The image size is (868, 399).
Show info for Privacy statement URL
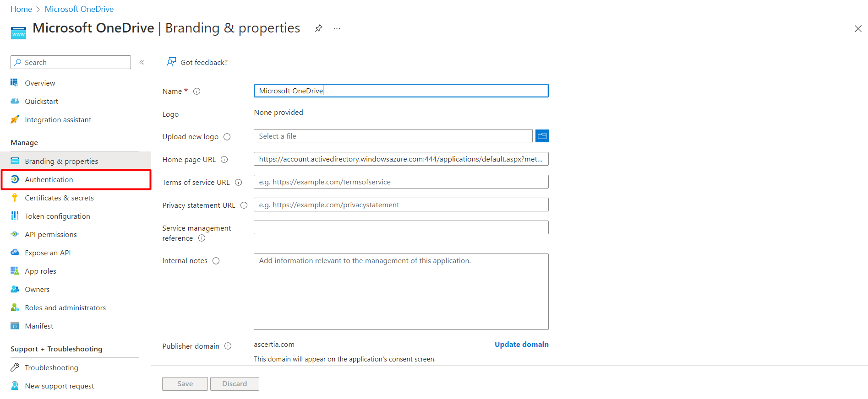[244, 205]
